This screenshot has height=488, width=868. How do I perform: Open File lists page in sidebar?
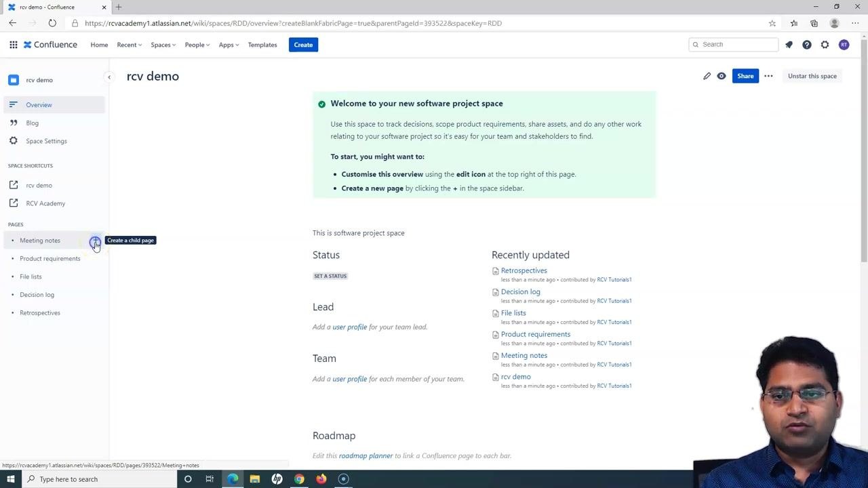[x=31, y=277]
